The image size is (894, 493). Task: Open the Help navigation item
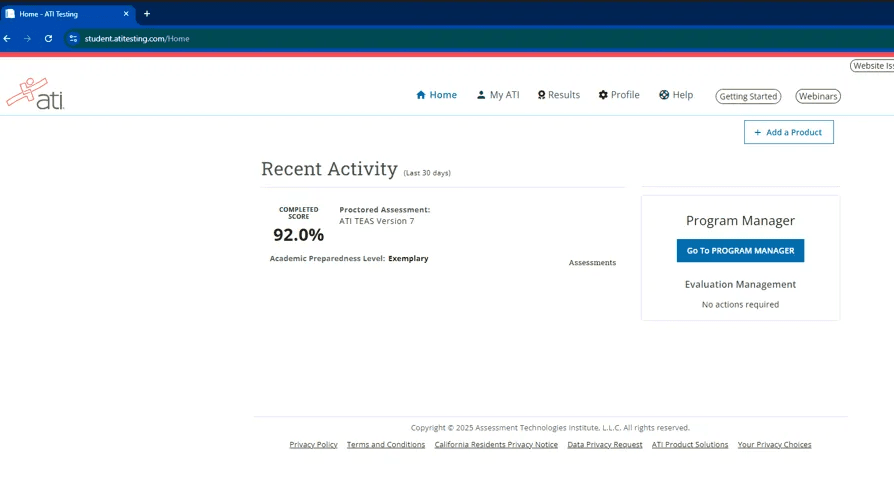676,95
